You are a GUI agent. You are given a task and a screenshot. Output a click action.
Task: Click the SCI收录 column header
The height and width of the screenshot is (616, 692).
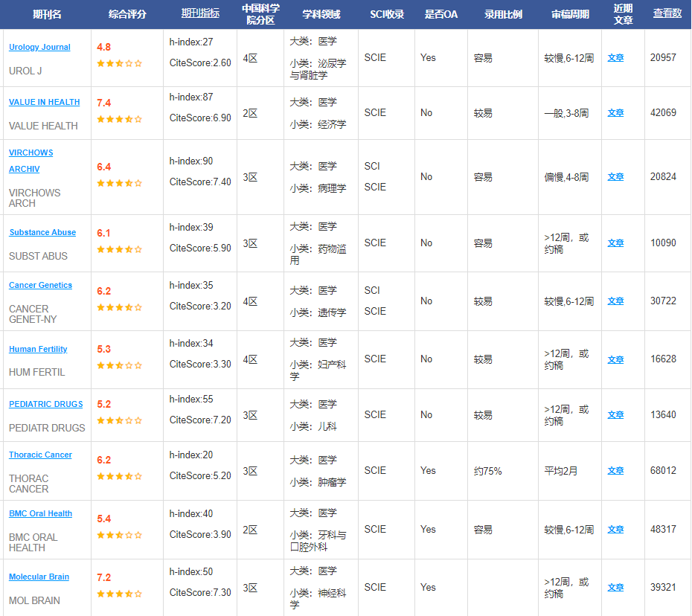click(x=387, y=14)
